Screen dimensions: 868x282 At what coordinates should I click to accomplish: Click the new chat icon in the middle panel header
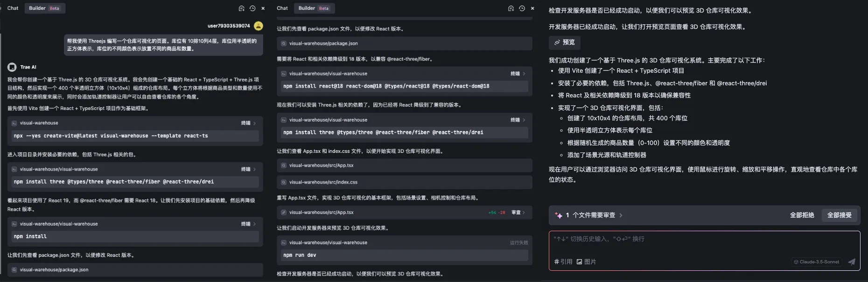(511, 8)
